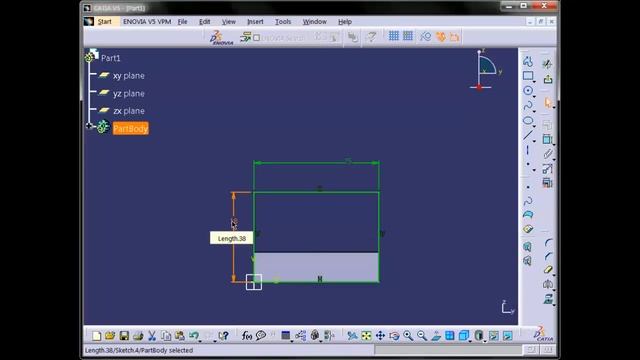
Task: Open the View menu
Action: [229, 22]
